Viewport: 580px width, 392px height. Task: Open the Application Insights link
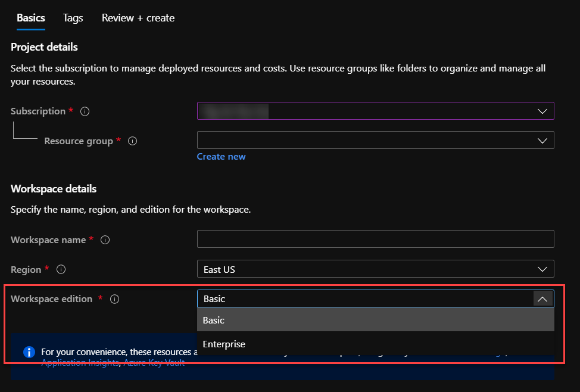[x=80, y=363]
